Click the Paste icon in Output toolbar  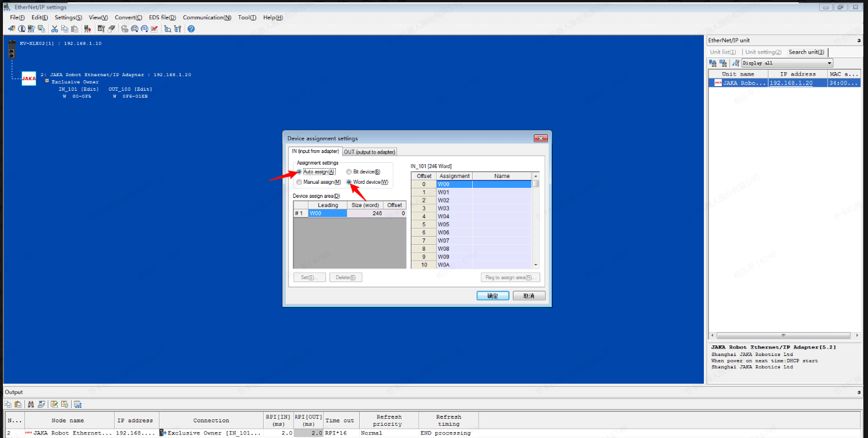coord(17,404)
